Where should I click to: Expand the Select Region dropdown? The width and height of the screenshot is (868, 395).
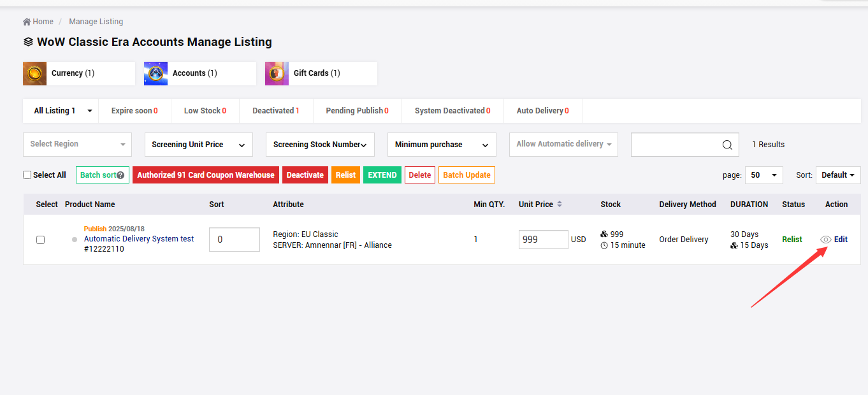point(77,145)
